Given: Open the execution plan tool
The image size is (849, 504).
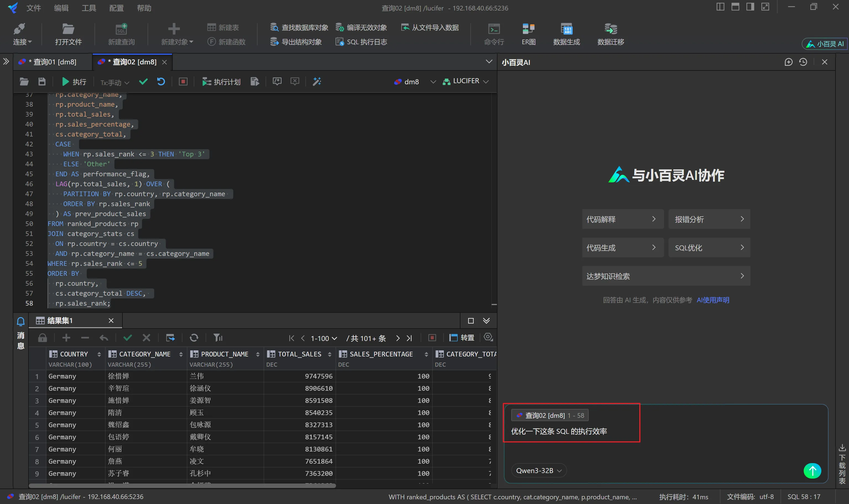Looking at the screenshot, I should pos(221,82).
